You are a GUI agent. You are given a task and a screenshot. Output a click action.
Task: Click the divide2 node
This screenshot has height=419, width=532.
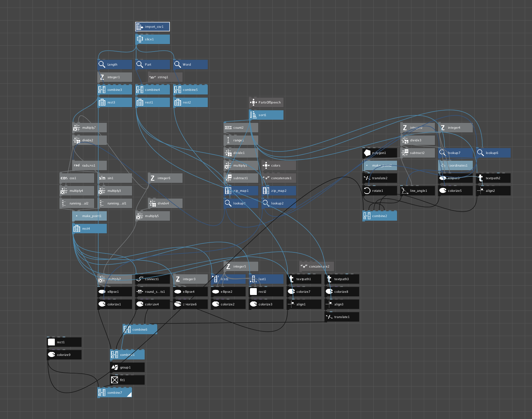click(x=89, y=140)
